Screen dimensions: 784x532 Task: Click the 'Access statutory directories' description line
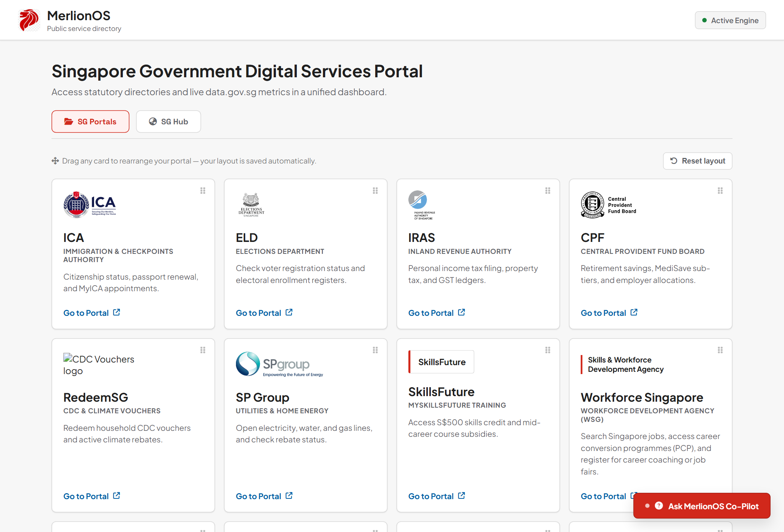pyautogui.click(x=219, y=92)
